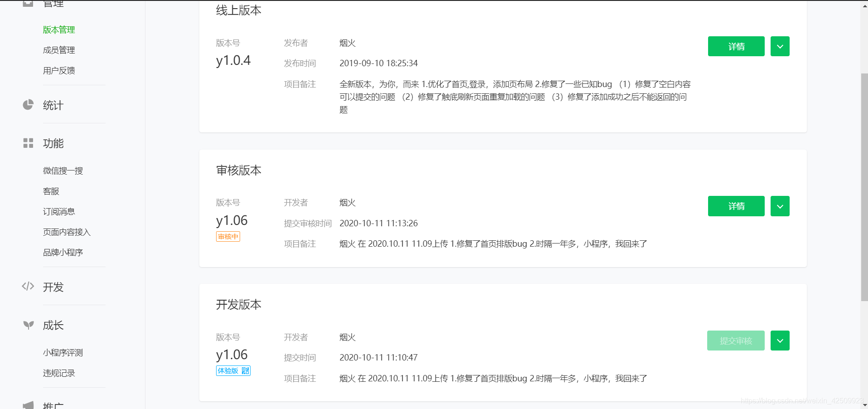The image size is (868, 409).
Task: Open 订阅消息 menu item
Action: point(59,212)
